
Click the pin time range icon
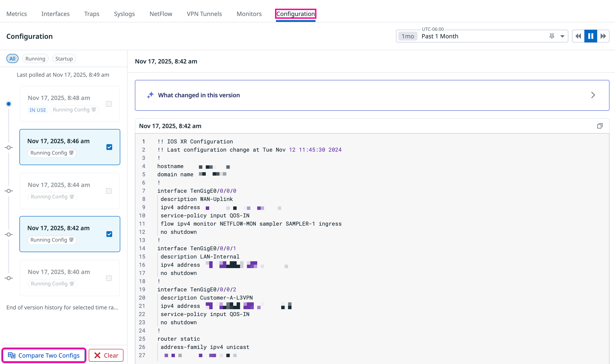[552, 36]
